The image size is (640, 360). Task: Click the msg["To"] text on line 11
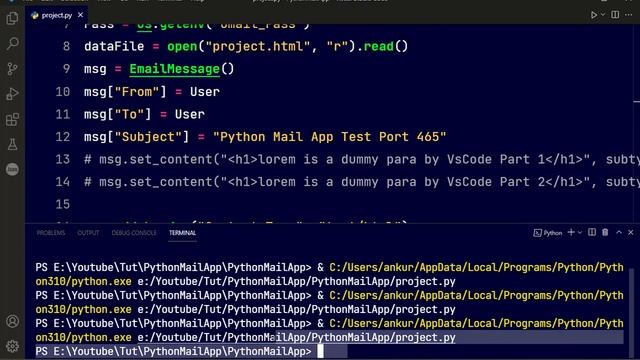[x=118, y=114]
